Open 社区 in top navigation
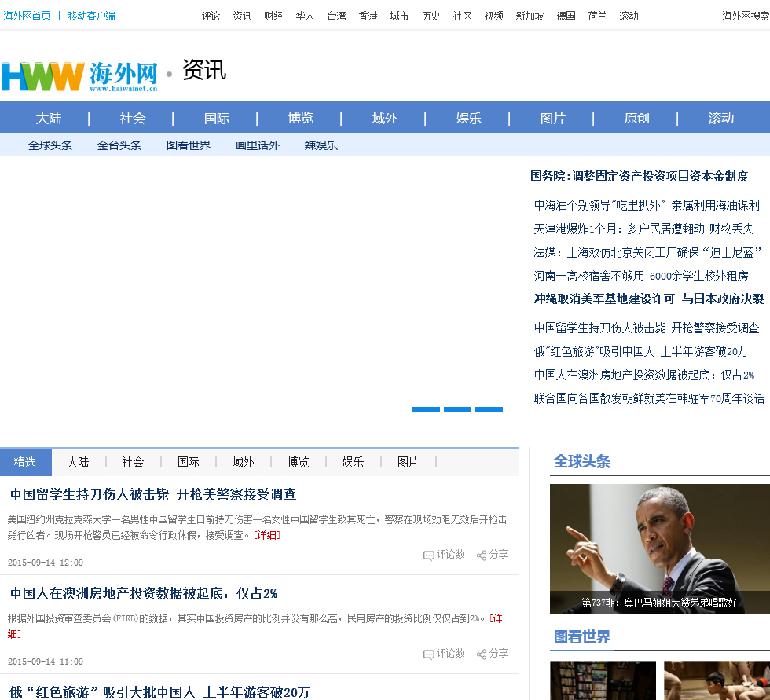The width and height of the screenshot is (770, 700). (x=462, y=16)
